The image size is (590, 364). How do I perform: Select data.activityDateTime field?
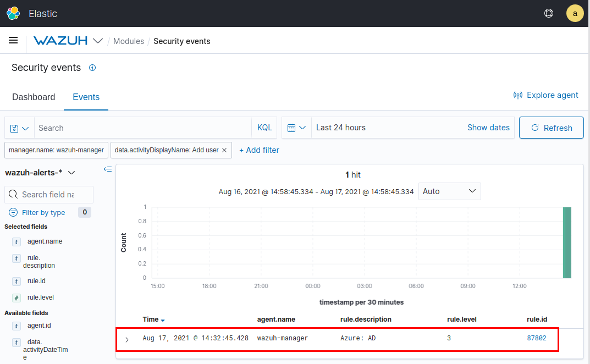[x=46, y=350]
